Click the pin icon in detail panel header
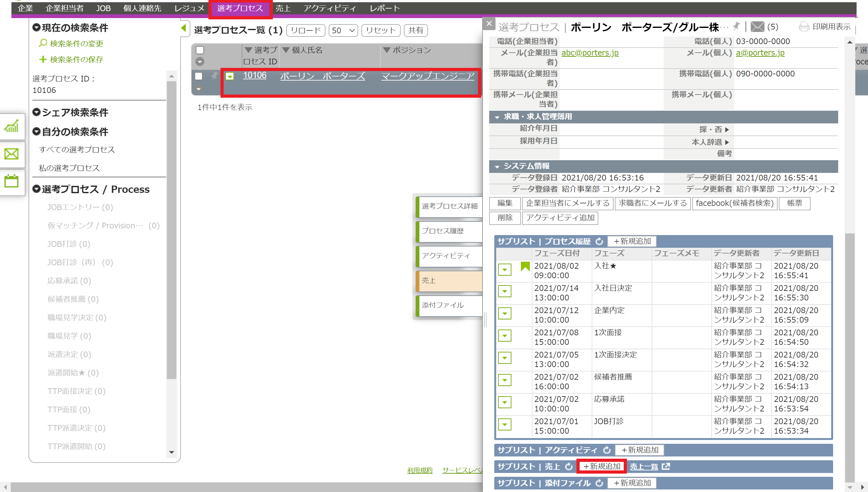This screenshot has width=868, height=492. pyautogui.click(x=737, y=26)
